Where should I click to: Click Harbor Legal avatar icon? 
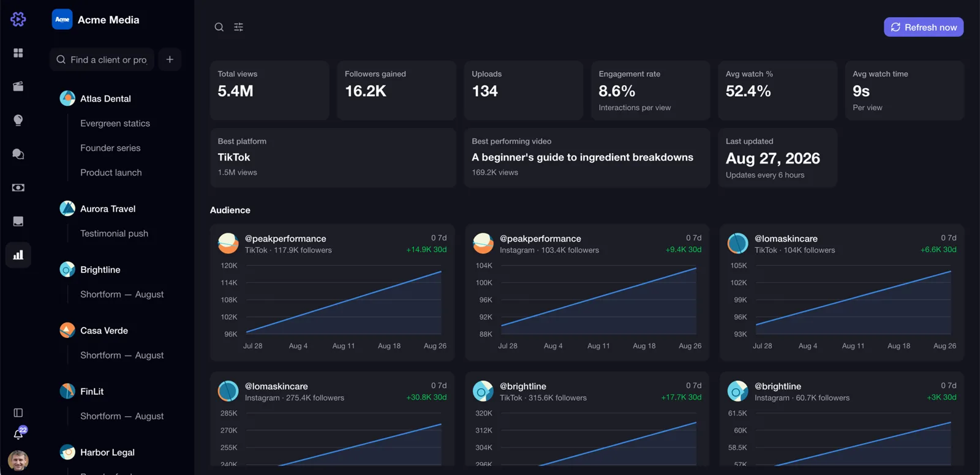pos(67,452)
